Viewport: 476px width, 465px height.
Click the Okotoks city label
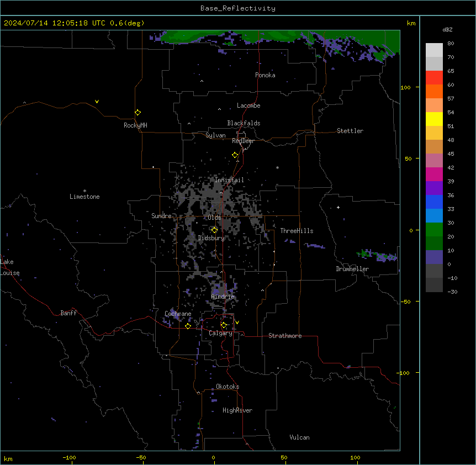pos(228,387)
